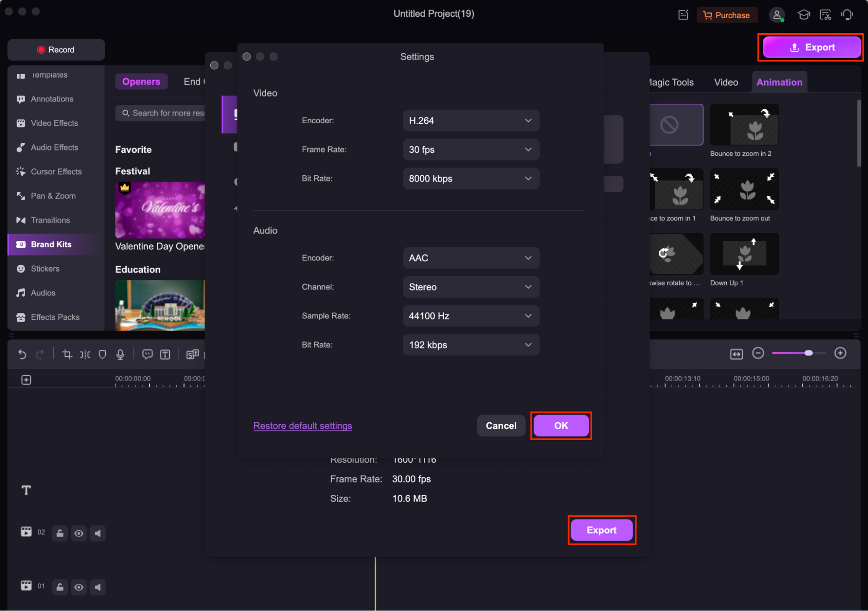
Task: Click the fit timeline to window icon
Action: click(736, 354)
